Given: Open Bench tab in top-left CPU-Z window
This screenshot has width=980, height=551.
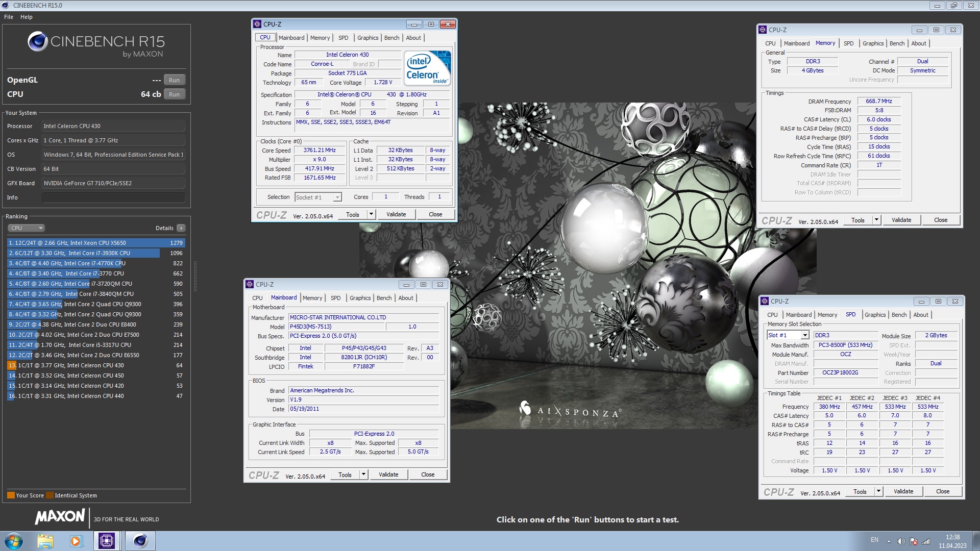Looking at the screenshot, I should (x=391, y=38).
